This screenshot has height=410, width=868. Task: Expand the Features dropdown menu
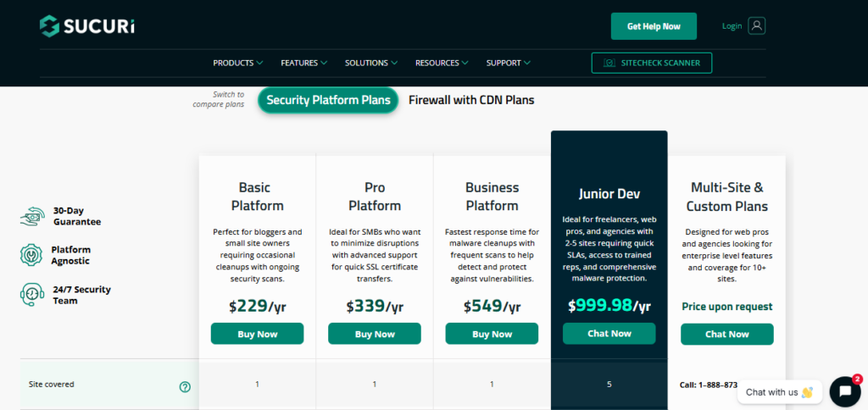pos(304,63)
